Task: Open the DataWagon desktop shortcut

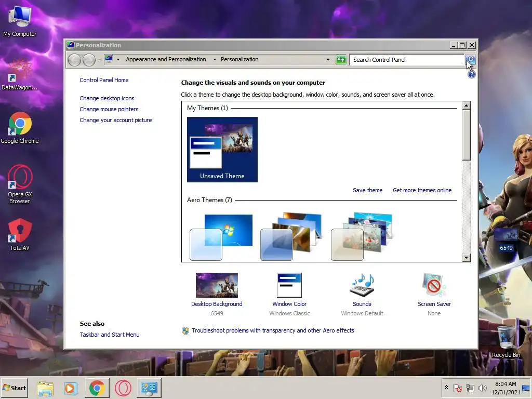Action: pyautogui.click(x=20, y=75)
